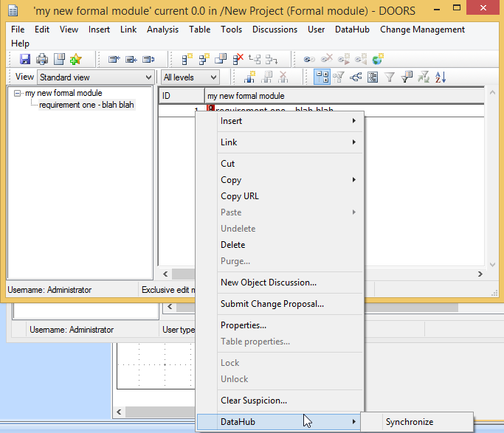Open the Analysis menu
504x433 pixels.
[x=162, y=30]
